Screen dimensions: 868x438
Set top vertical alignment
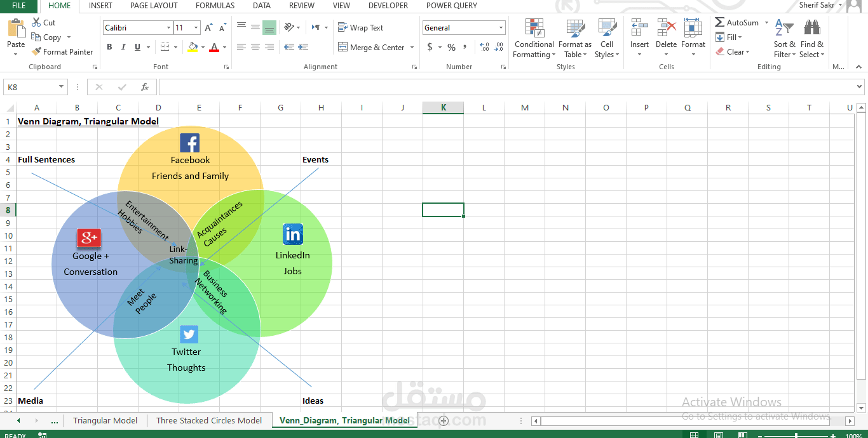click(241, 27)
